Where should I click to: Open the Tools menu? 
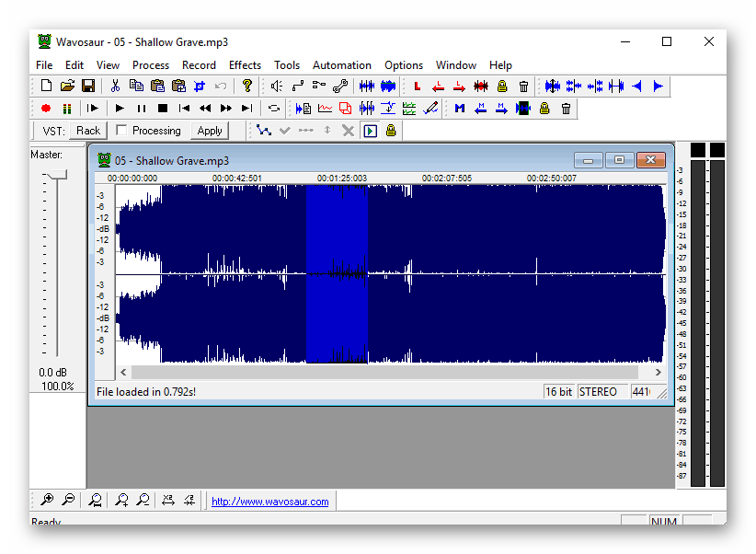click(287, 65)
